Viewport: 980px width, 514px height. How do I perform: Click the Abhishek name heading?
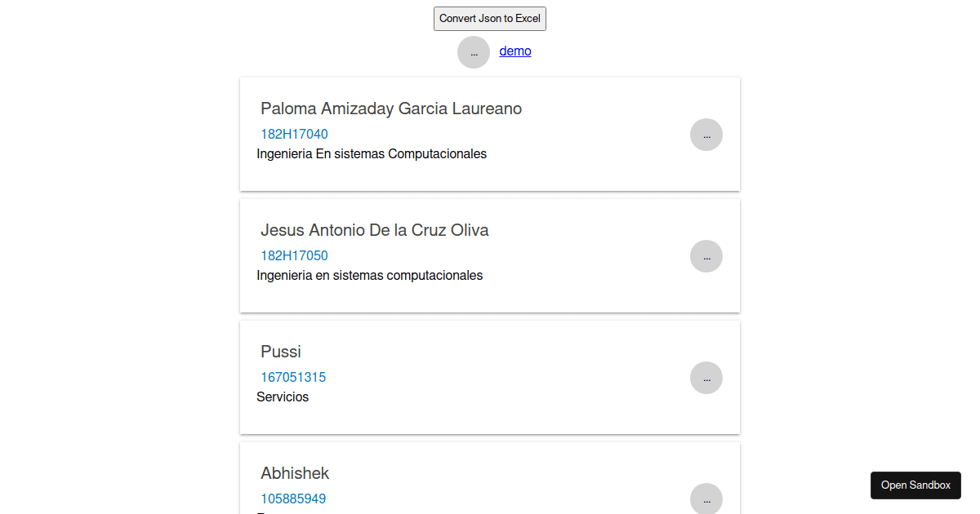(x=295, y=473)
